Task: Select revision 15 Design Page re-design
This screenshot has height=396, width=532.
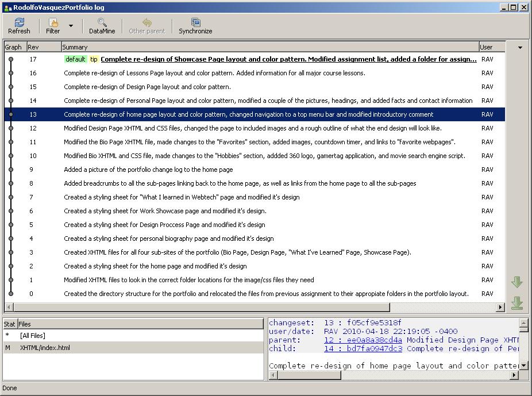Action: [255, 87]
